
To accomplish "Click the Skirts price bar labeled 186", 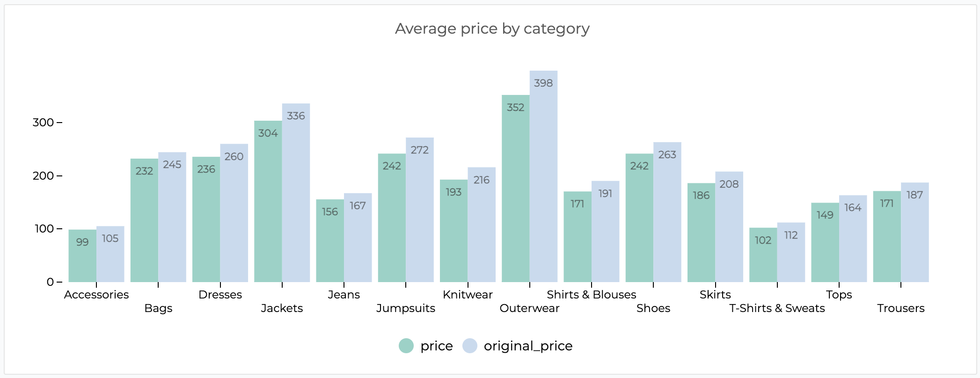I will (701, 233).
